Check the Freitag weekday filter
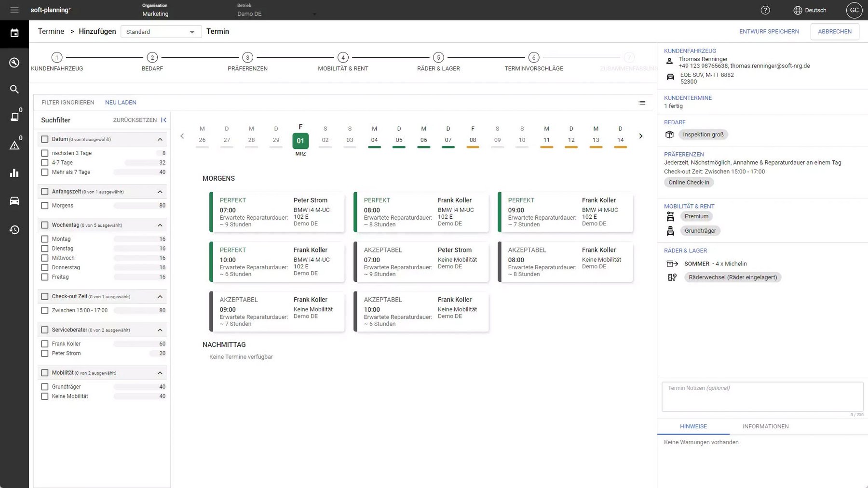 pos(45,277)
